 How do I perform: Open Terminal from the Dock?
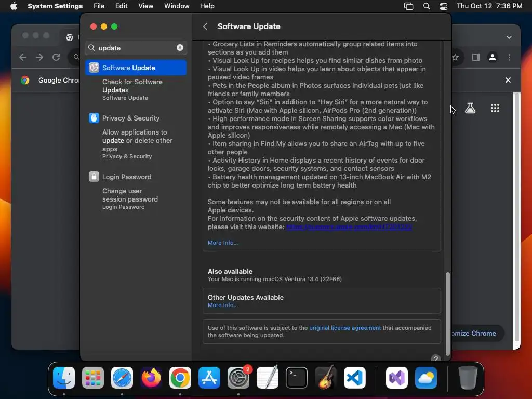point(297,378)
